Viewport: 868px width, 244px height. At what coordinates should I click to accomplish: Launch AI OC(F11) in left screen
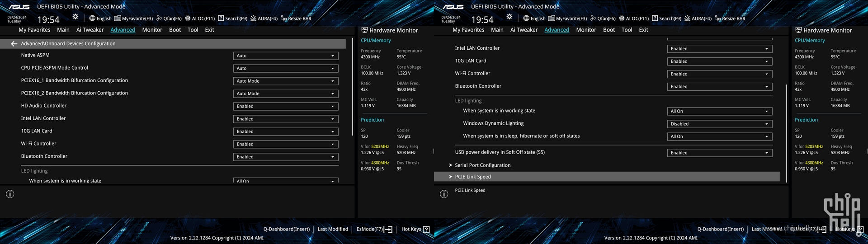coord(200,19)
